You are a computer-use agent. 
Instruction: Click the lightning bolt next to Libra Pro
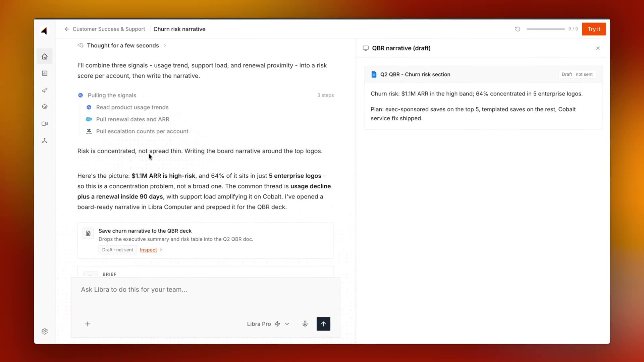(277, 324)
